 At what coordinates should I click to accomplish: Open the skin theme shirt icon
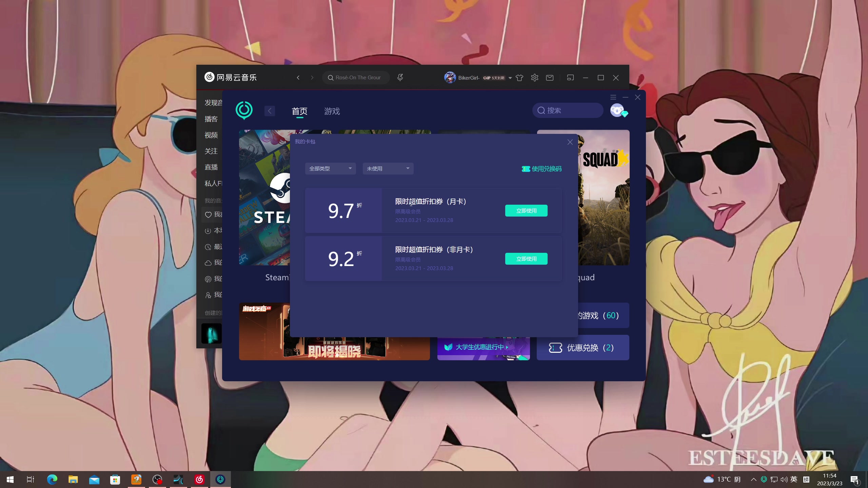[519, 78]
